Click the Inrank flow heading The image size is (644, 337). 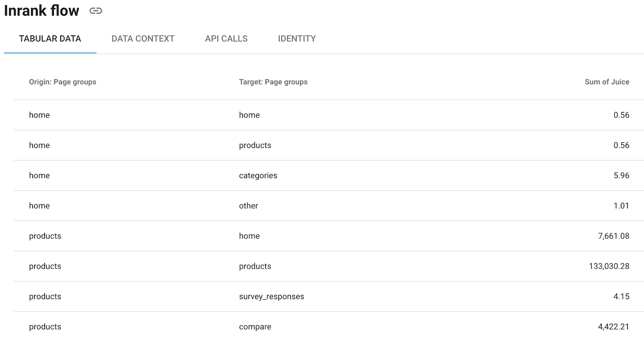41,11
